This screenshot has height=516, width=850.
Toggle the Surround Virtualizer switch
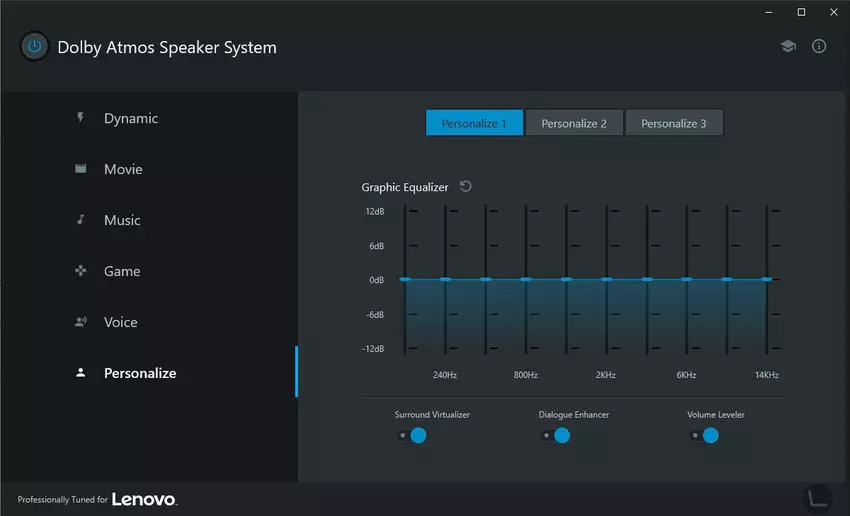click(x=412, y=435)
